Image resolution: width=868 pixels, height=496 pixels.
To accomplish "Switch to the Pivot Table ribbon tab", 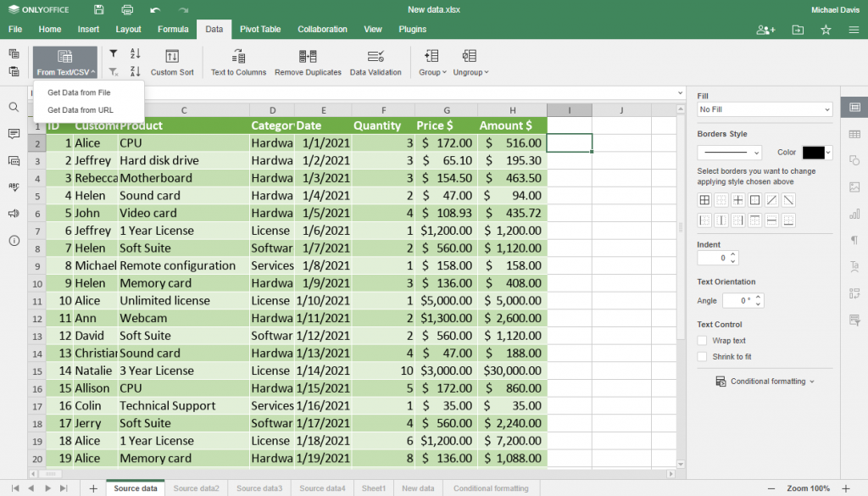I will [259, 28].
